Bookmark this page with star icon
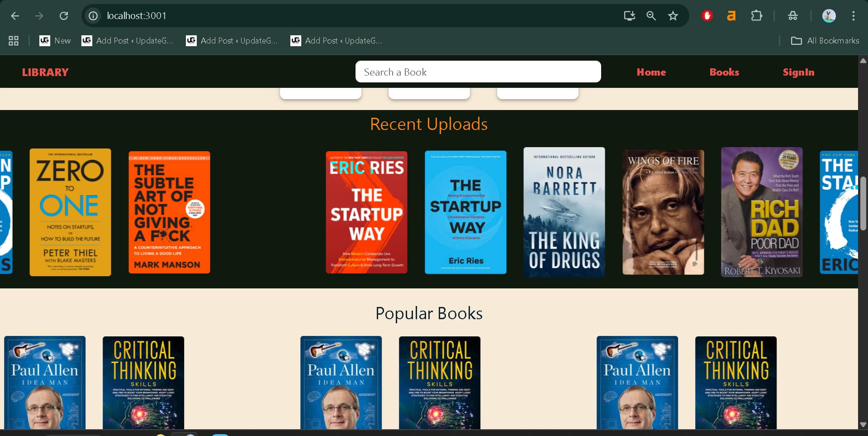This screenshot has width=868, height=436. click(x=673, y=16)
